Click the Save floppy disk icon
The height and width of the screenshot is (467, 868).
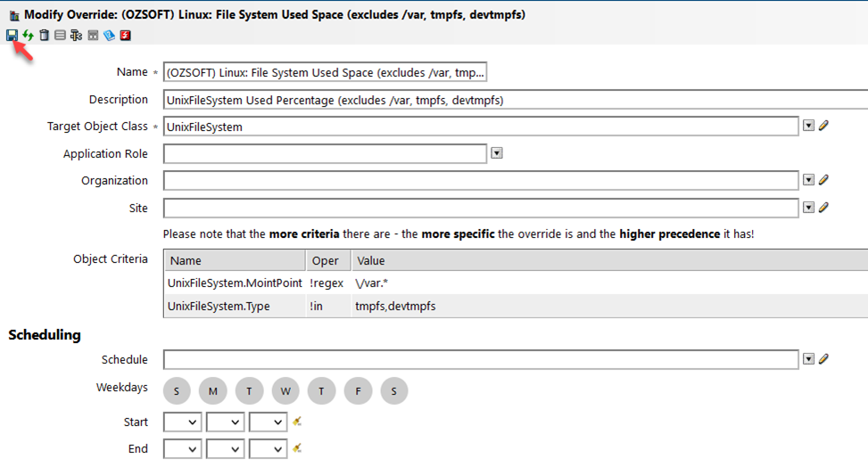click(x=12, y=35)
